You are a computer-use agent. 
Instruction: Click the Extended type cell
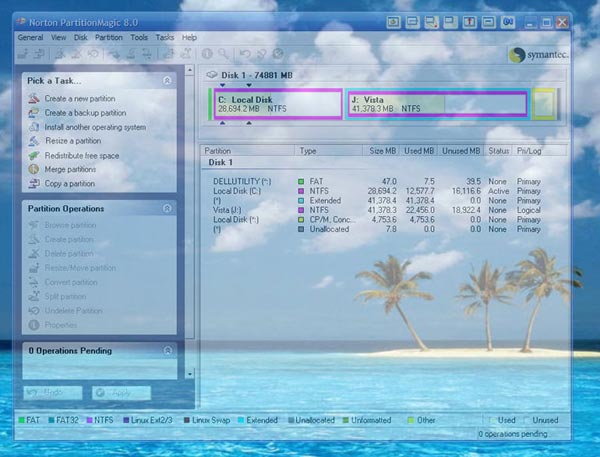[325, 200]
